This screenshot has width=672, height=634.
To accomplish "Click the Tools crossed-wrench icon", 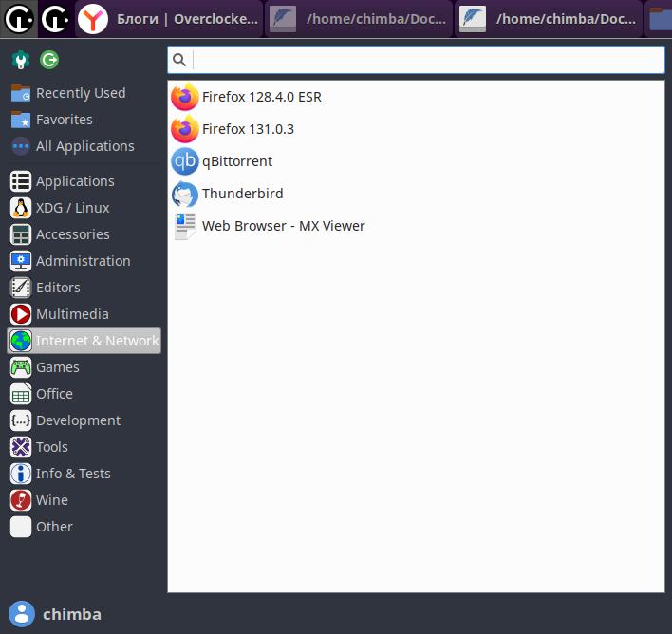I will 21,447.
